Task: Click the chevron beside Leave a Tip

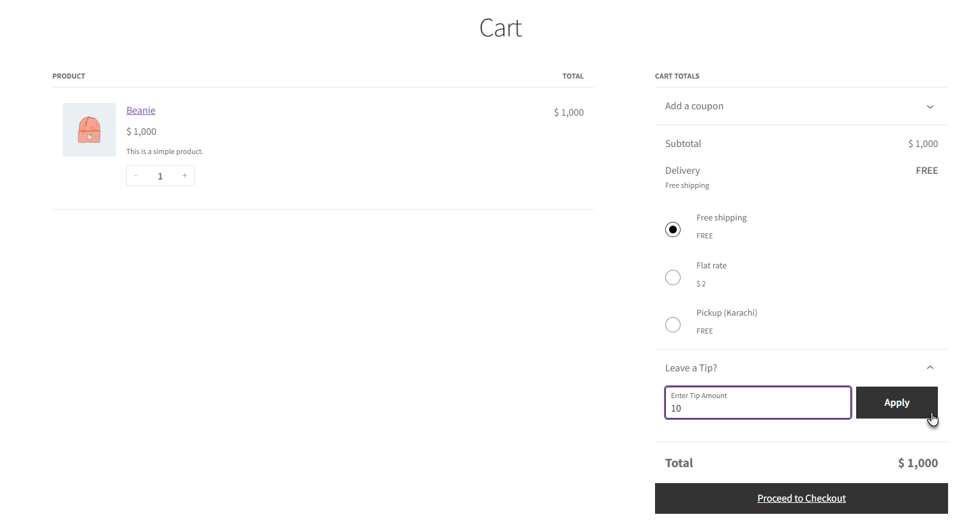Action: (x=930, y=367)
